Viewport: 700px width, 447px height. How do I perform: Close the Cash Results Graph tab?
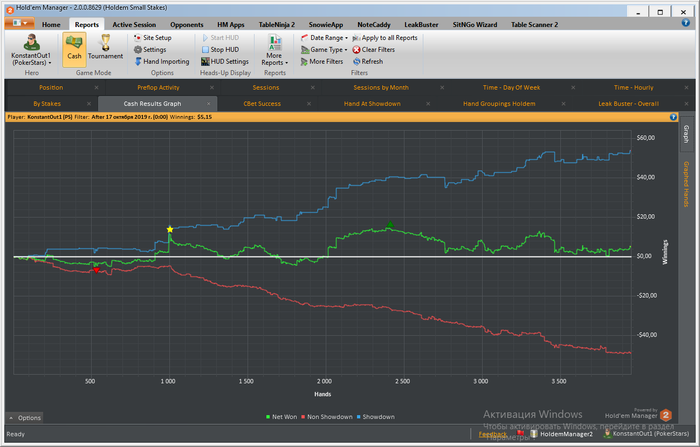tap(208, 104)
